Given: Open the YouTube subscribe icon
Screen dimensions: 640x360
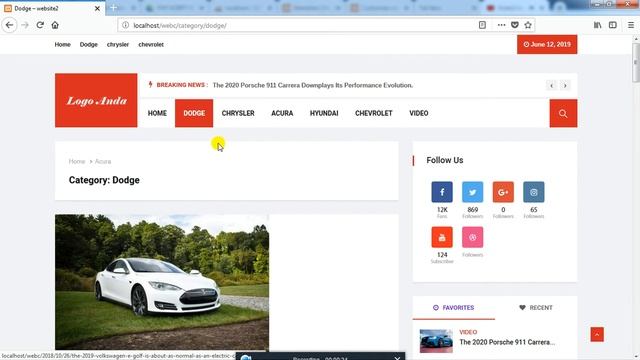Looking at the screenshot, I should pyautogui.click(x=442, y=237).
